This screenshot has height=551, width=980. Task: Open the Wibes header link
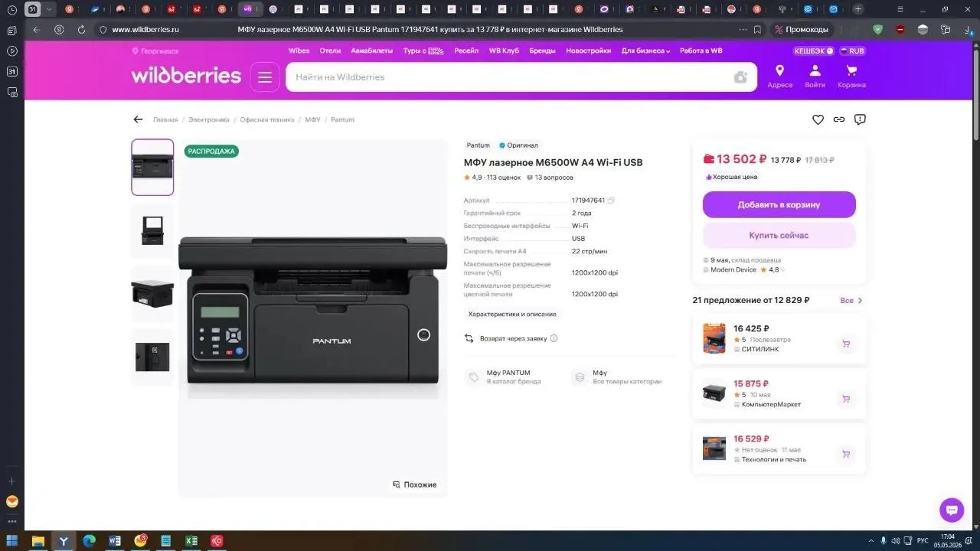(x=299, y=51)
